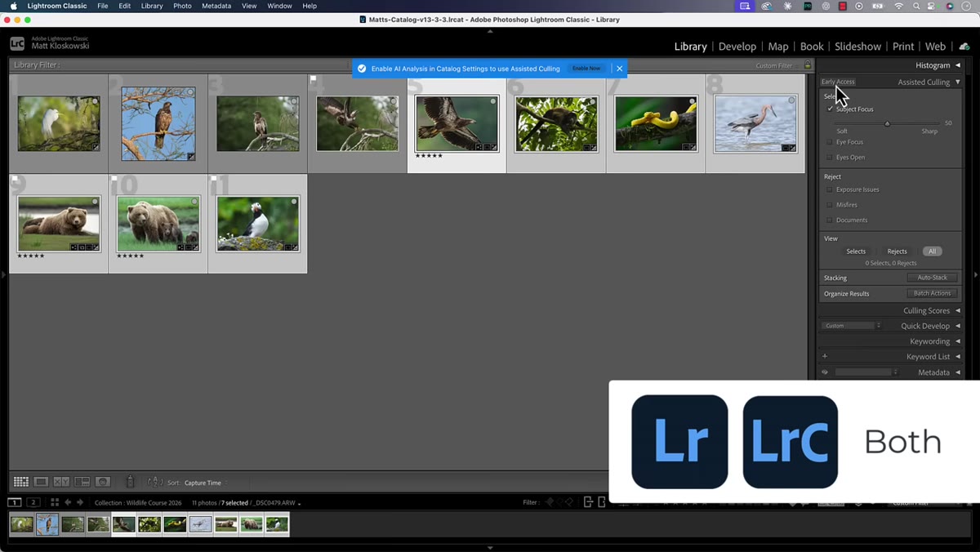
Task: Switch to the Map module
Action: pyautogui.click(x=778, y=47)
